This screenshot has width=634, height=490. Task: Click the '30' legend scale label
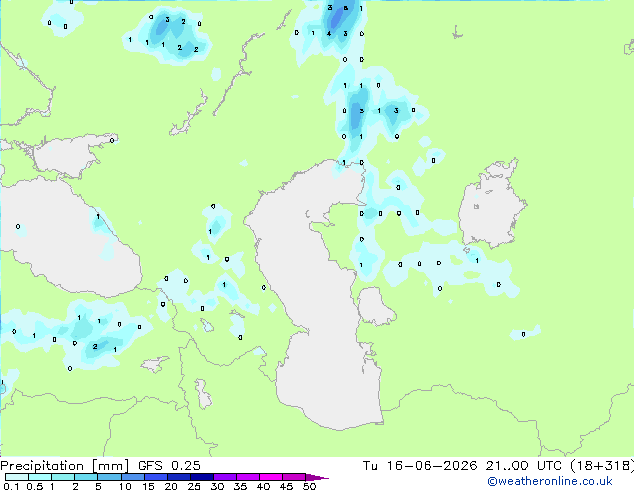tap(217, 486)
